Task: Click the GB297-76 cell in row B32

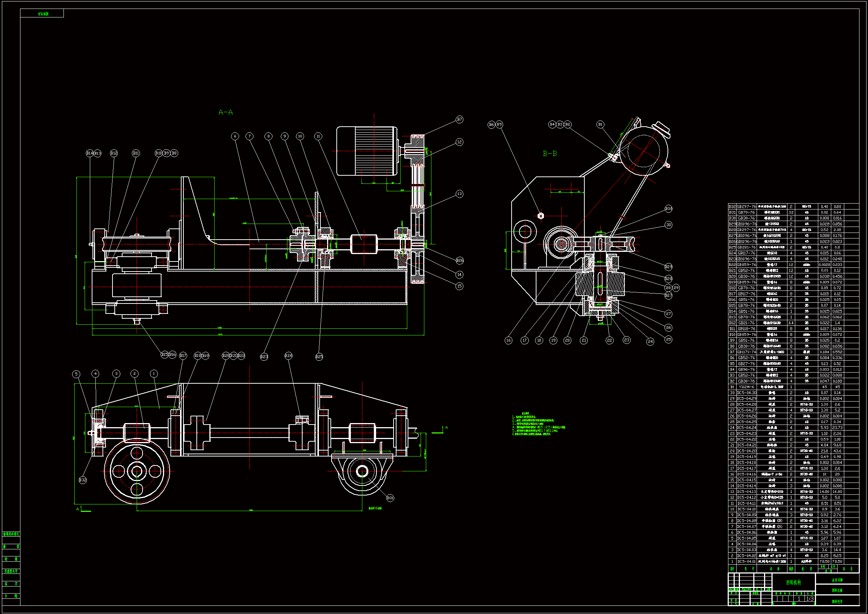Action: pos(746,207)
